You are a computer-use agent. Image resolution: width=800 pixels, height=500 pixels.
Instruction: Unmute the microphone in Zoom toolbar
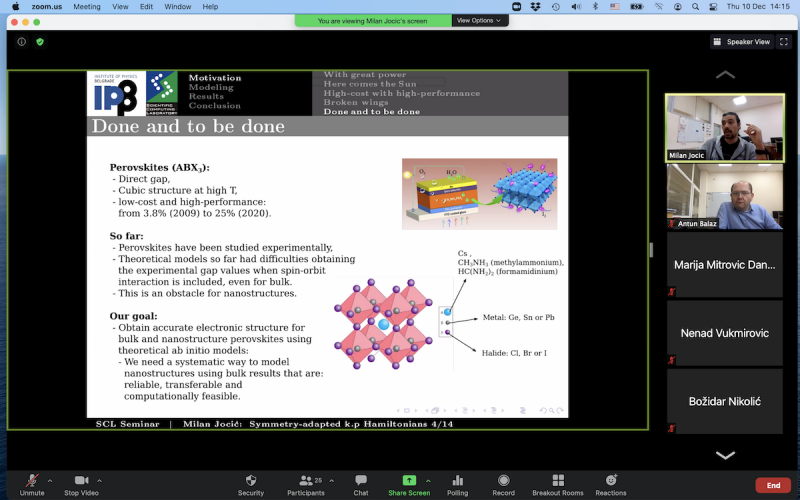(x=32, y=485)
